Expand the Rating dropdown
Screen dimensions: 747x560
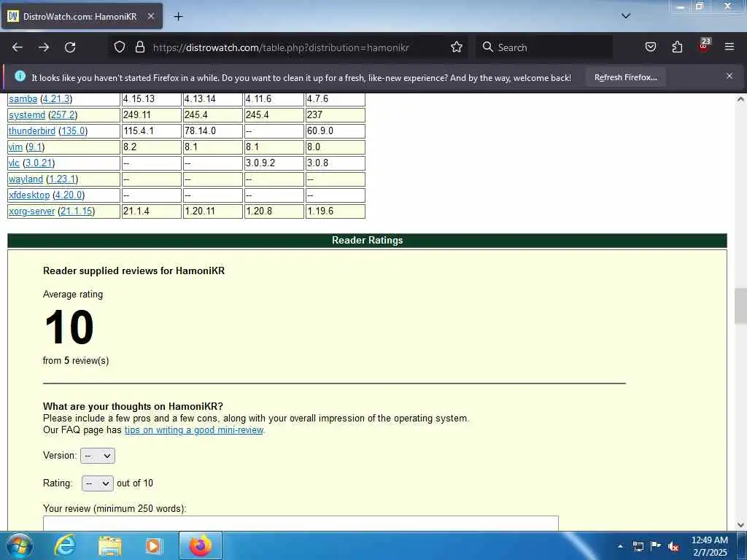(x=98, y=483)
